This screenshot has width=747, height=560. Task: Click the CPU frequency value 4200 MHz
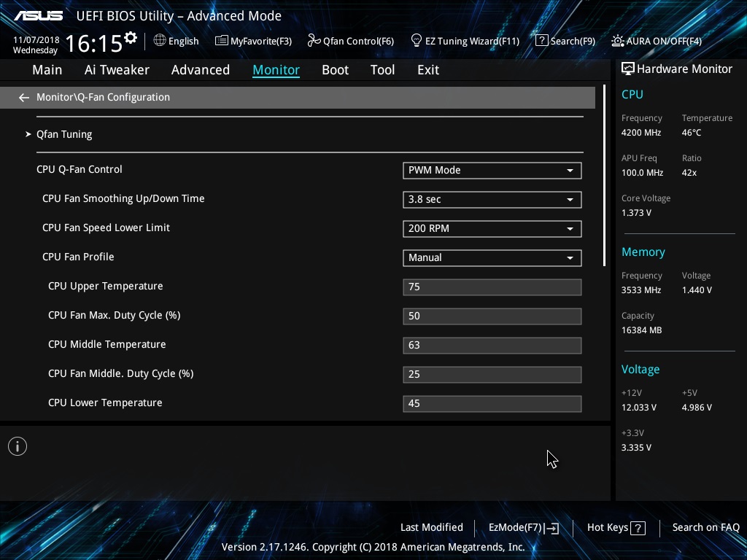tap(641, 133)
